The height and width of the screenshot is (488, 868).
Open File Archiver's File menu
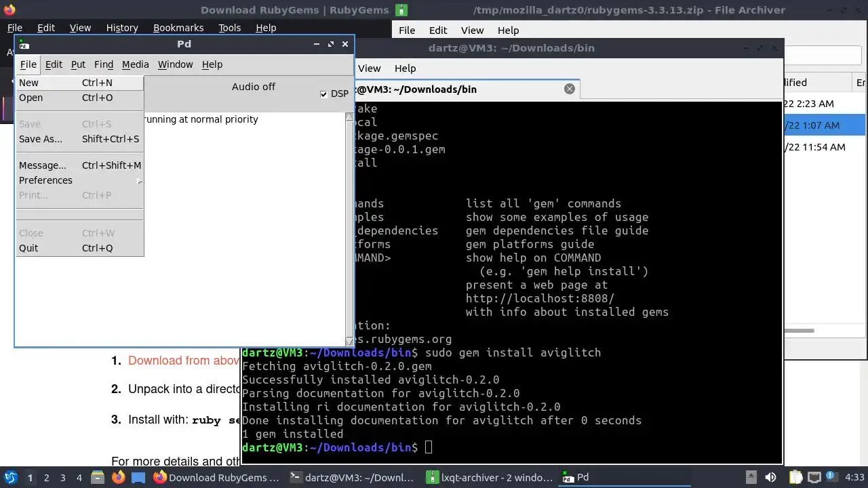pos(407,30)
